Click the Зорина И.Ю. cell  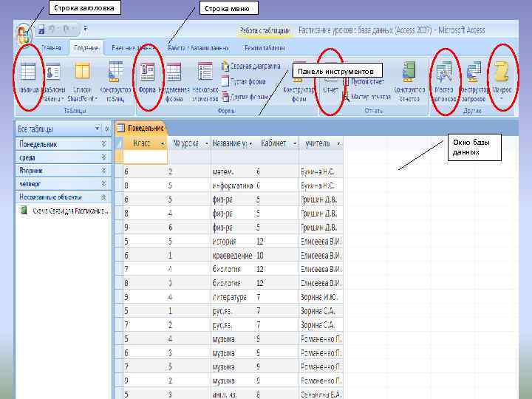(x=321, y=297)
